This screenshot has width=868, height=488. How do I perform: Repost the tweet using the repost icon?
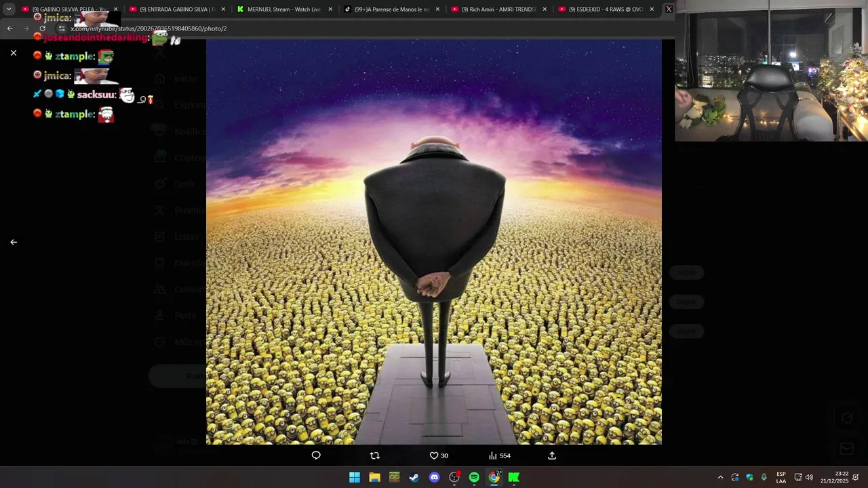(x=375, y=455)
